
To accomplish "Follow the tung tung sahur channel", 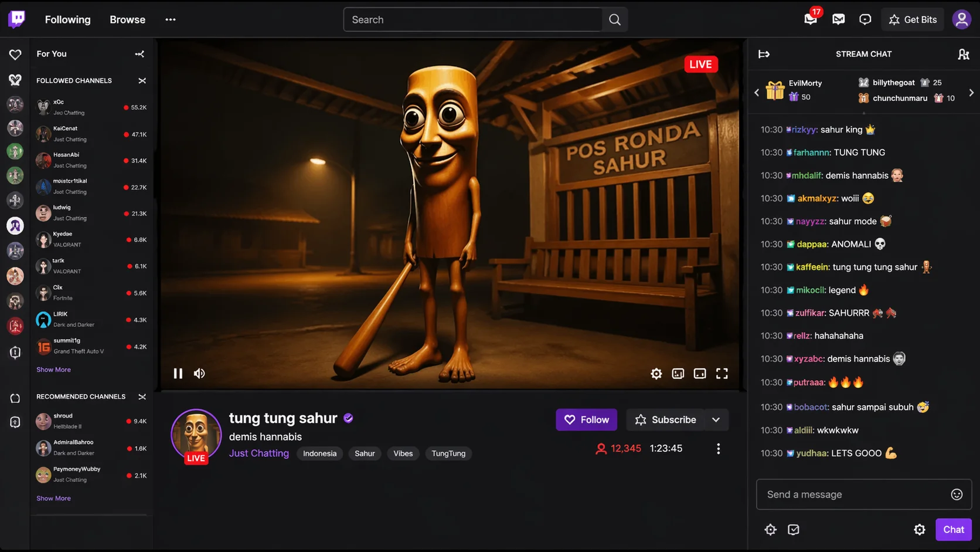I will (x=586, y=420).
